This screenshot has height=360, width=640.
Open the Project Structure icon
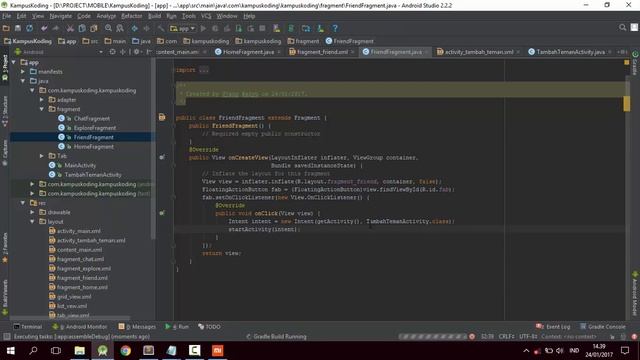click(306, 28)
